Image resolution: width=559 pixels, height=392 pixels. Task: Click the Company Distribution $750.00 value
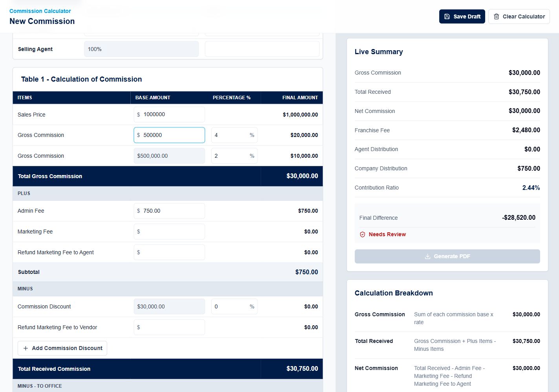coord(529,168)
